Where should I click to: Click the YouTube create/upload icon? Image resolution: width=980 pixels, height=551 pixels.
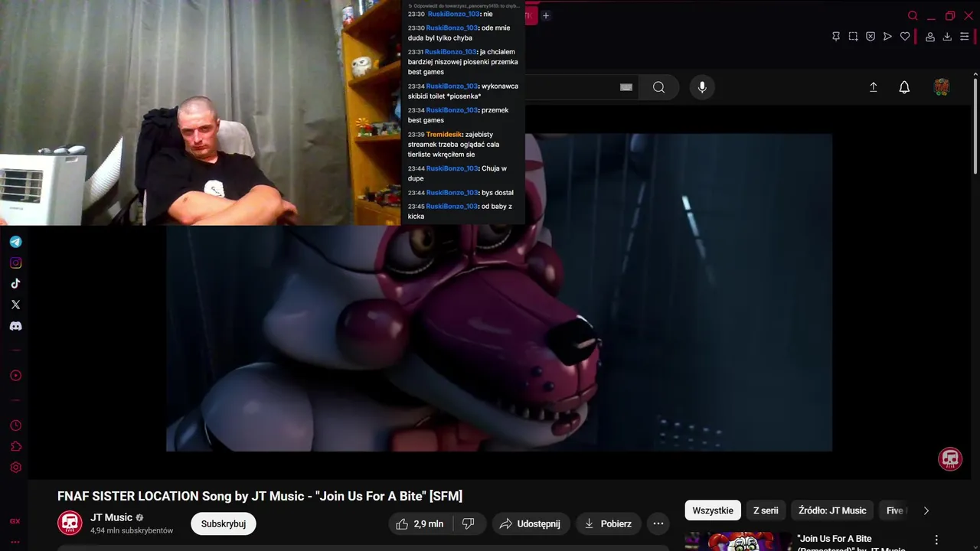(x=873, y=87)
